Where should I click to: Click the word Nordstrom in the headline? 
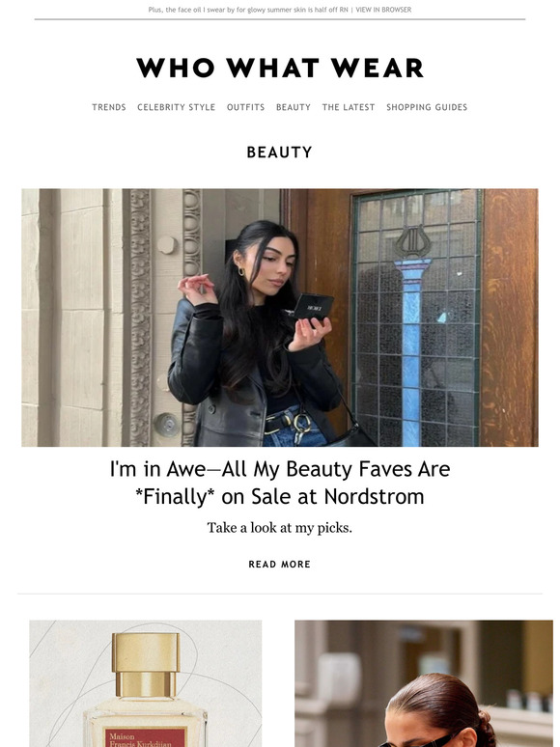click(x=374, y=496)
